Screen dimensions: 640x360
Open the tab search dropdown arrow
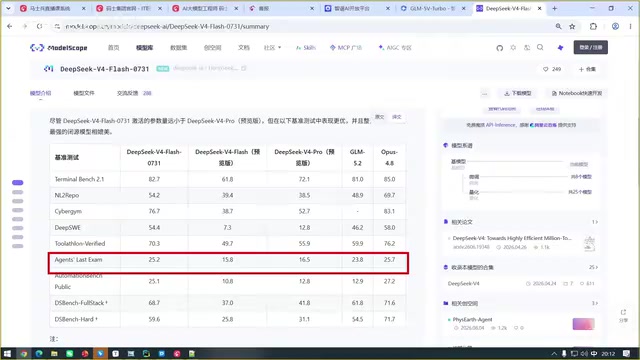[x=8, y=8]
